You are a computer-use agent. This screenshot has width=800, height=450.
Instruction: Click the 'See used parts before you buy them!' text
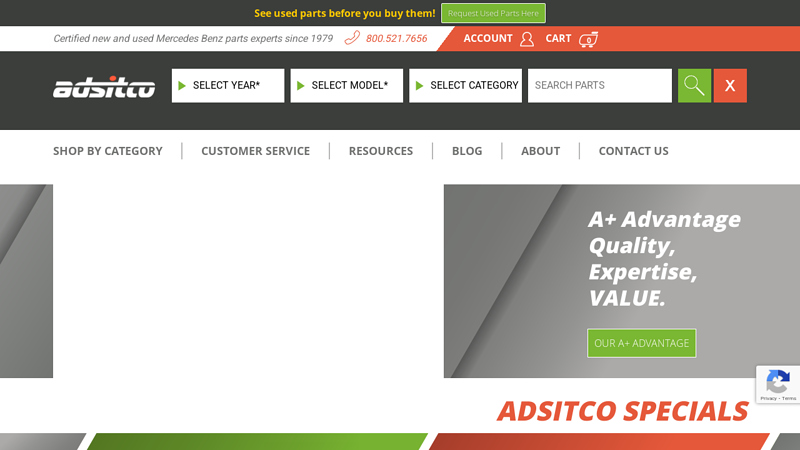click(x=345, y=13)
